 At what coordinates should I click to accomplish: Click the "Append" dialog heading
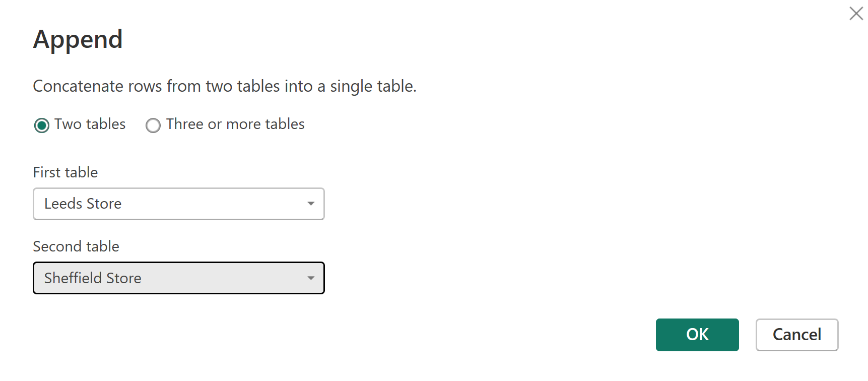78,39
